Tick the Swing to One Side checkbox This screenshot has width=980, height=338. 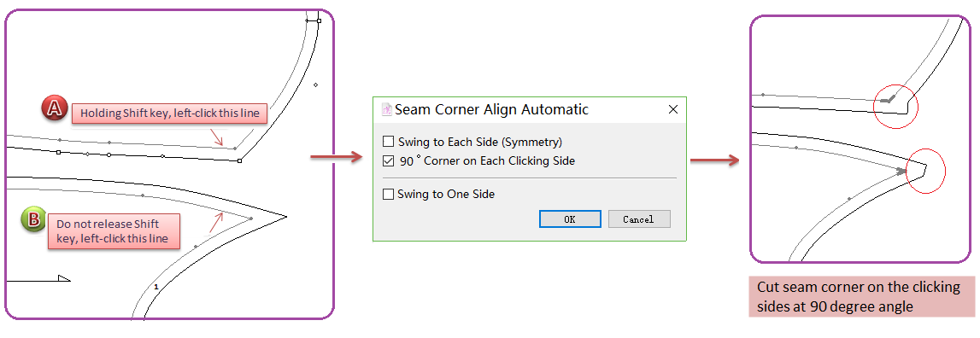pyautogui.click(x=388, y=195)
